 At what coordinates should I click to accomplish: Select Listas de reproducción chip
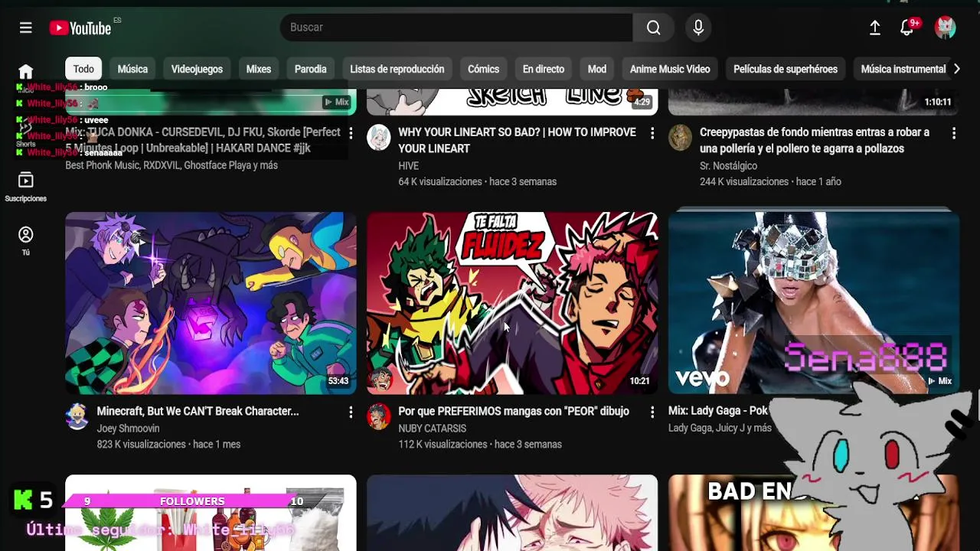(x=397, y=69)
